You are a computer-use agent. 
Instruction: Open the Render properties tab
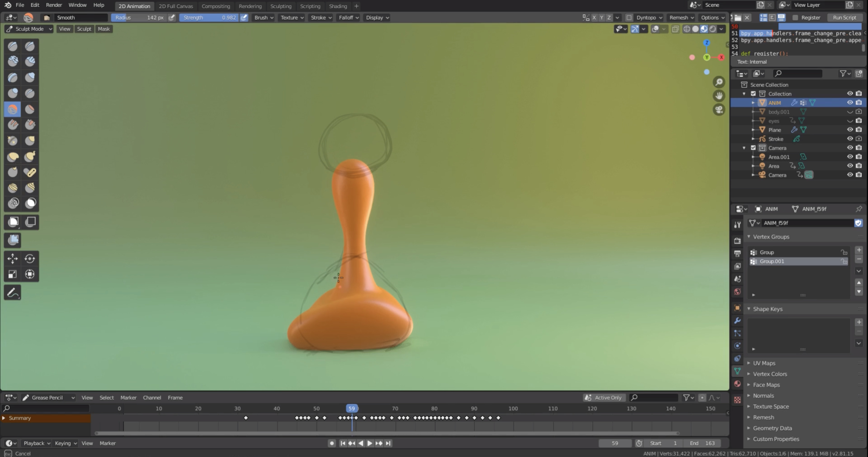(x=737, y=240)
